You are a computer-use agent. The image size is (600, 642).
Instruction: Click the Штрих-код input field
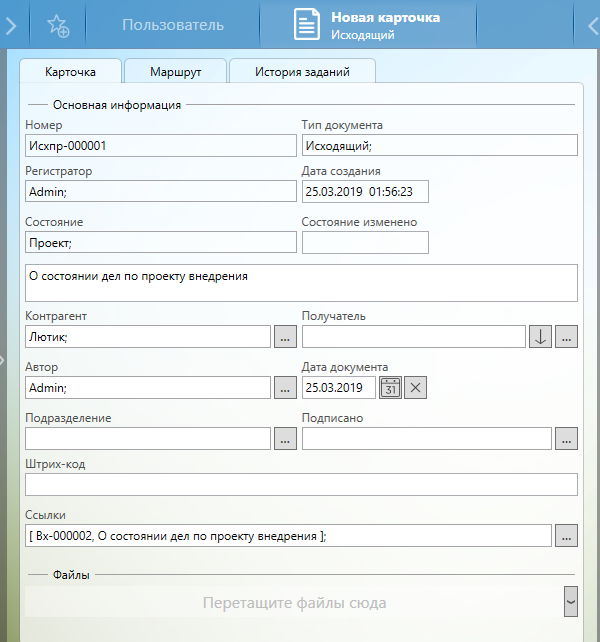pyautogui.click(x=301, y=485)
